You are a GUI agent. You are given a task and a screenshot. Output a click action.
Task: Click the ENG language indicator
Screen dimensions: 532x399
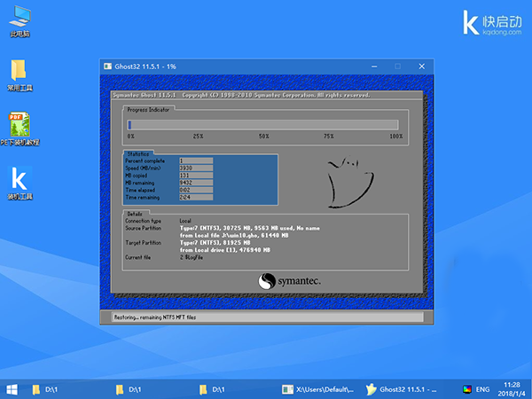click(482, 389)
